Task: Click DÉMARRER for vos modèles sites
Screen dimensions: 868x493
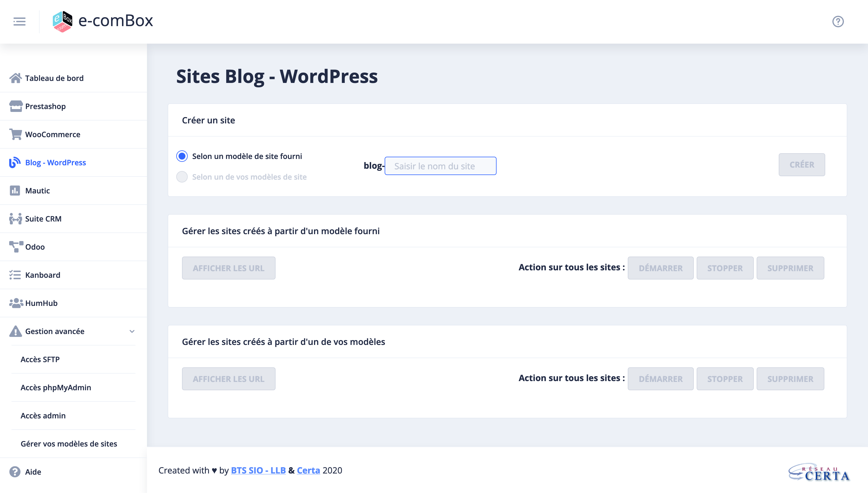Action: pos(660,379)
